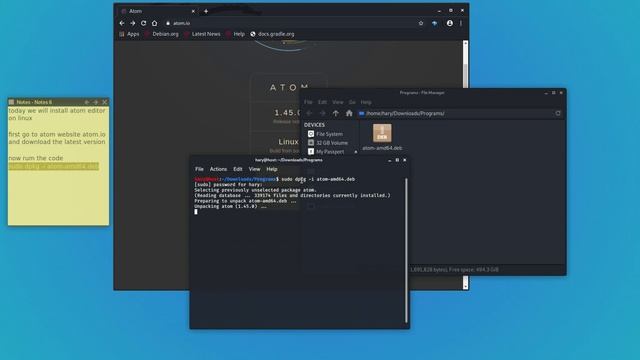Reload the File Manager folder view
640x360 pixels.
[558, 113]
